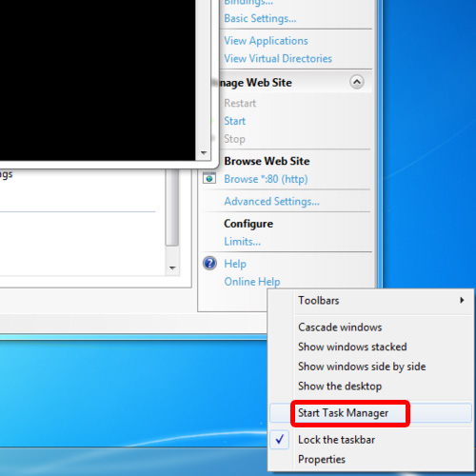
Task: Click the Configure heading
Action: tap(248, 224)
